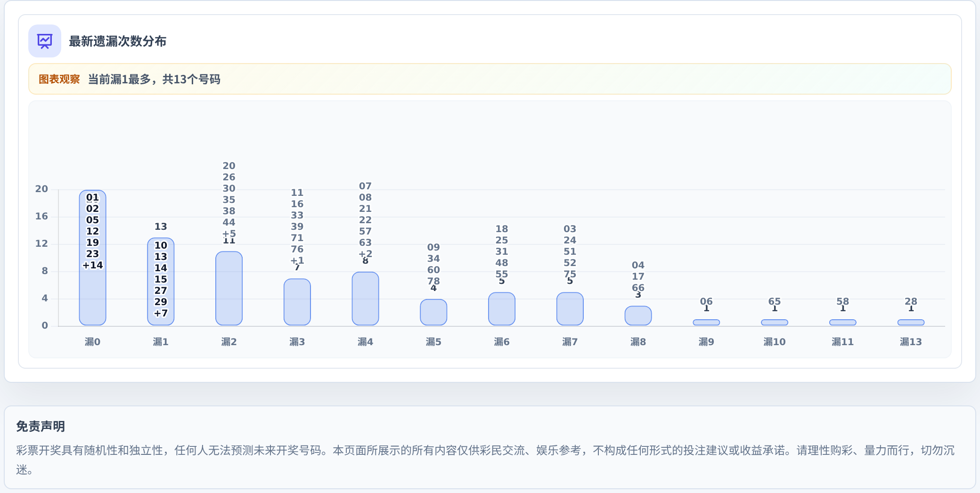Click number 09 atop the 漏5 list
Image resolution: width=980 pixels, height=493 pixels.
coord(433,247)
